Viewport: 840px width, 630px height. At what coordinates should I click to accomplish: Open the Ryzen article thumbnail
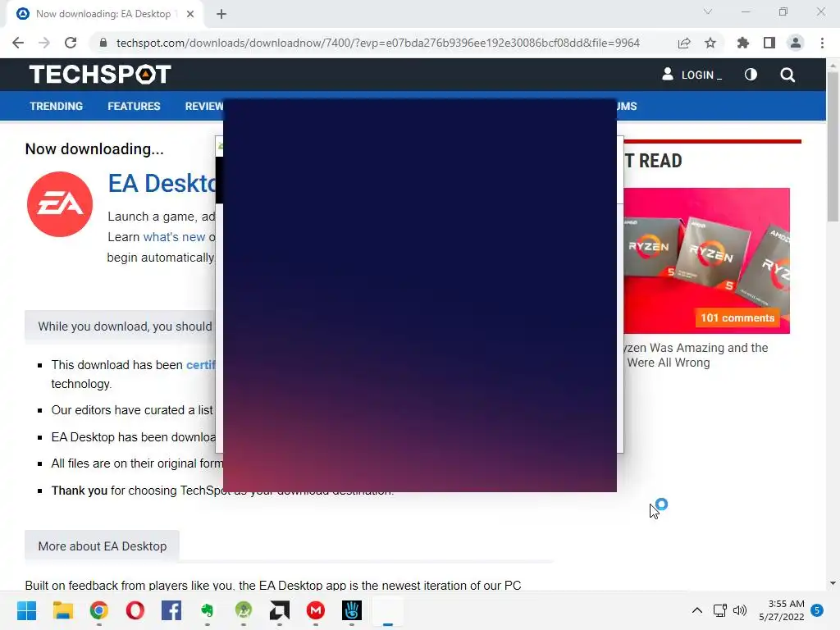pyautogui.click(x=706, y=260)
